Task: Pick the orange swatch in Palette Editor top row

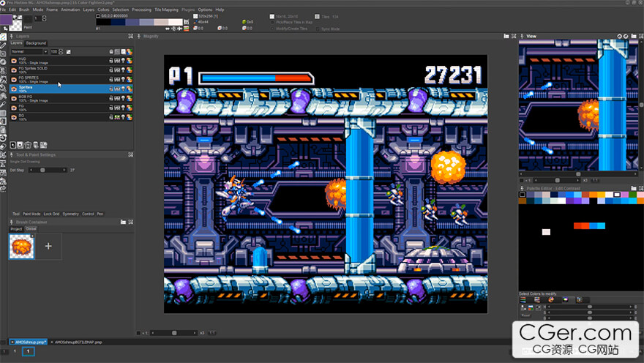Action: [x=594, y=194]
